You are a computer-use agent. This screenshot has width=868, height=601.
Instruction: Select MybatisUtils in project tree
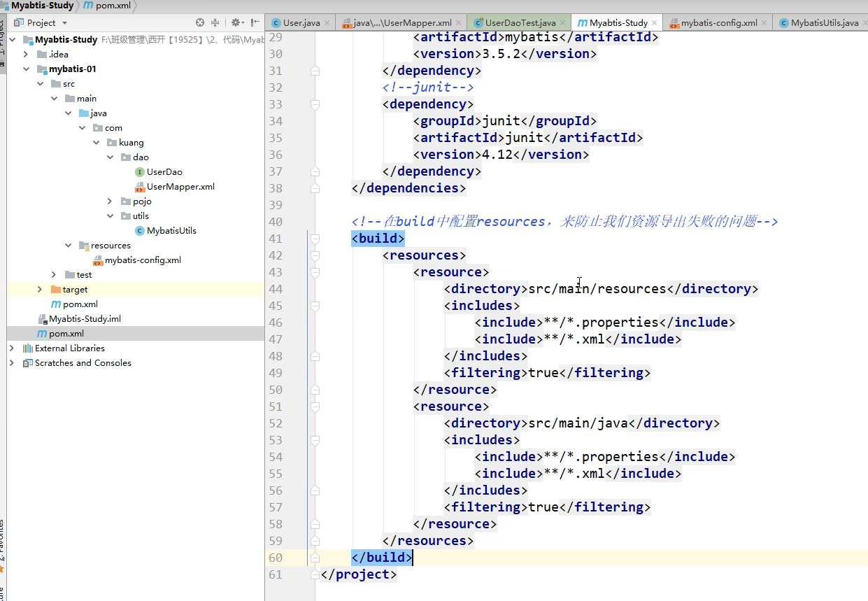click(171, 231)
